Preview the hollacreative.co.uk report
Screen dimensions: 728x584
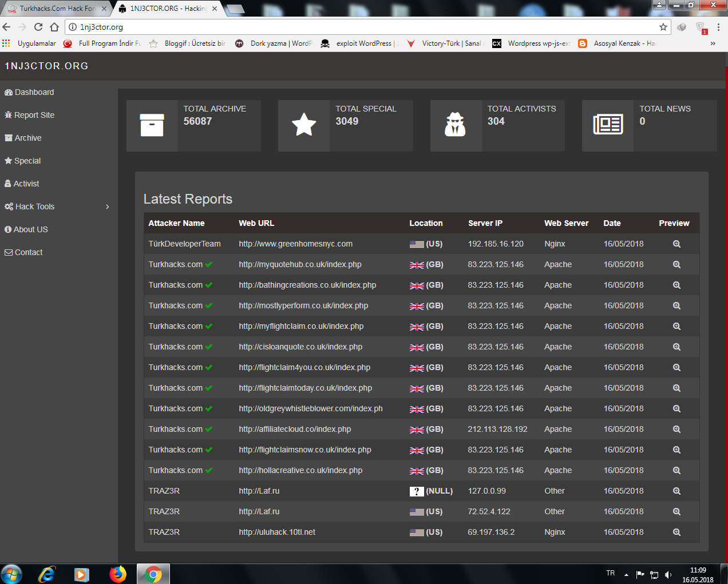point(676,470)
